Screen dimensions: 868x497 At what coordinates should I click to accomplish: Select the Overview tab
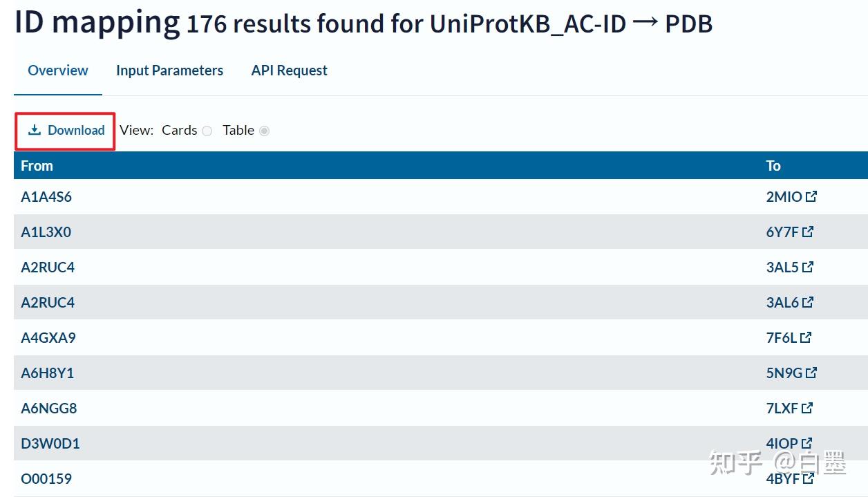(57, 70)
